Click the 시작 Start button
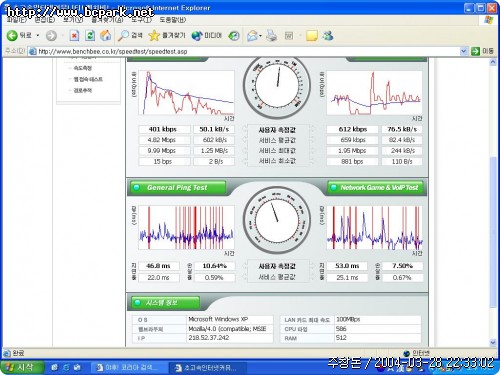This screenshot has height=375, width=500. [x=21, y=367]
